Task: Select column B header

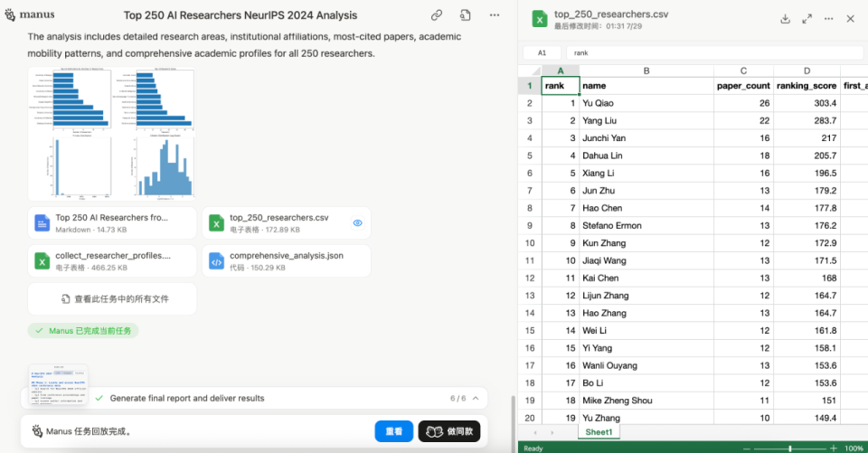Action: 646,71
